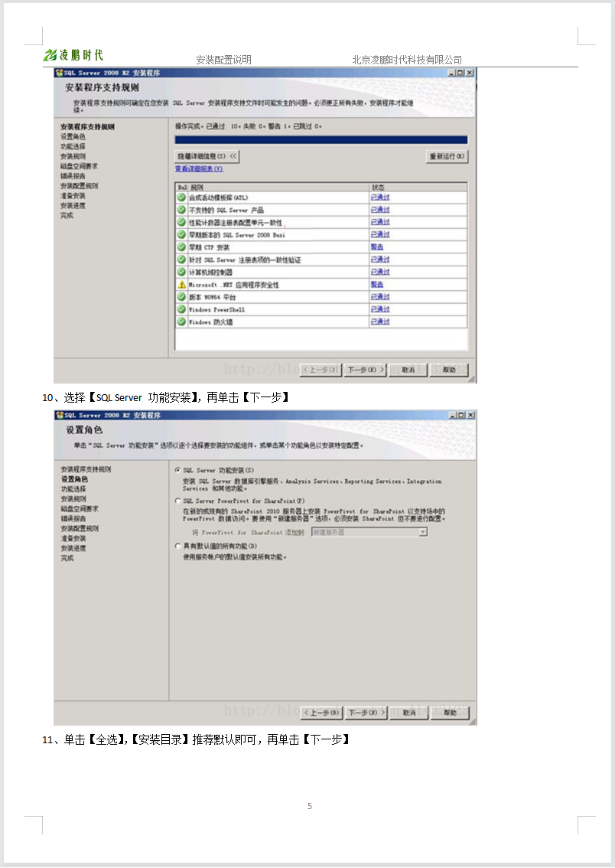Select the SQL Server PowerPivot for SharePoint(P) option

tap(177, 501)
